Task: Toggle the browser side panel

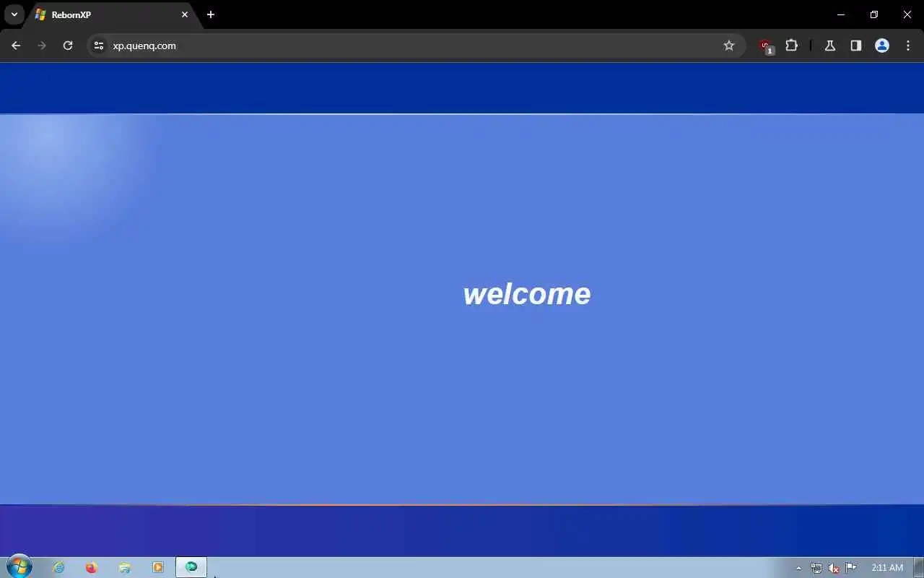Action: (x=856, y=46)
